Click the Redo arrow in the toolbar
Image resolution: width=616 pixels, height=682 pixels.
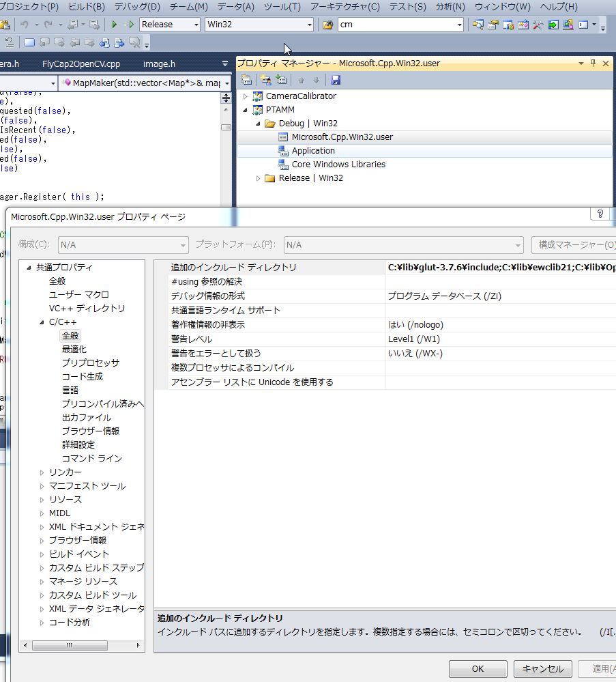(x=48, y=25)
